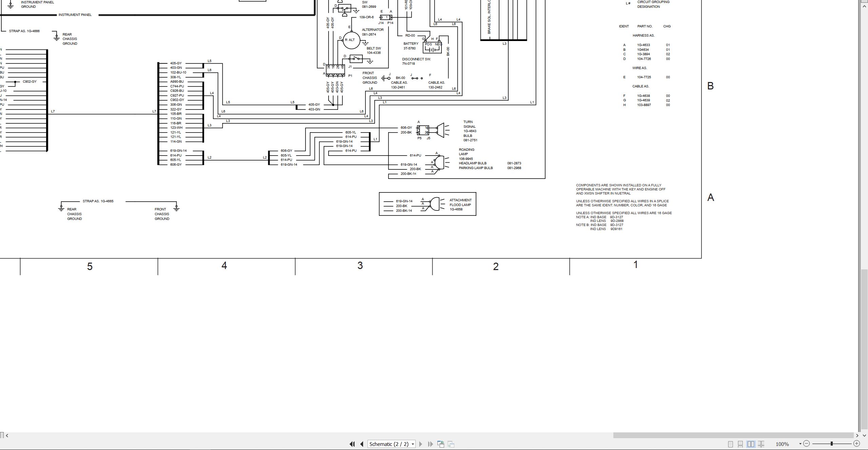Click the wire label 123-WH

[x=176, y=128]
